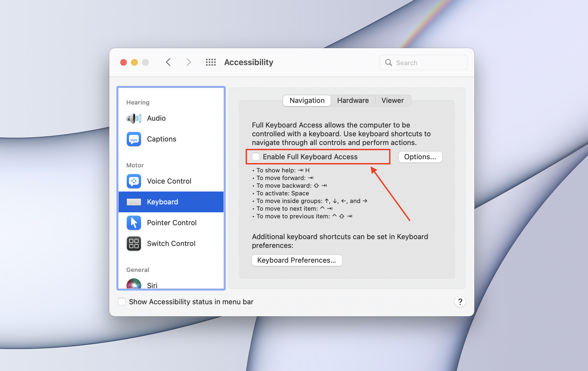
Task: Switch to the Hardware tab
Action: [x=353, y=100]
